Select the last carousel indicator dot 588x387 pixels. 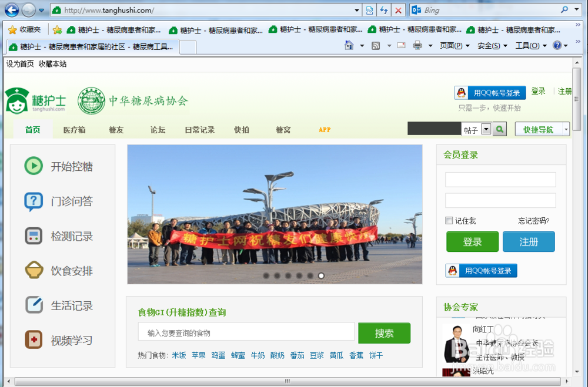321,275
